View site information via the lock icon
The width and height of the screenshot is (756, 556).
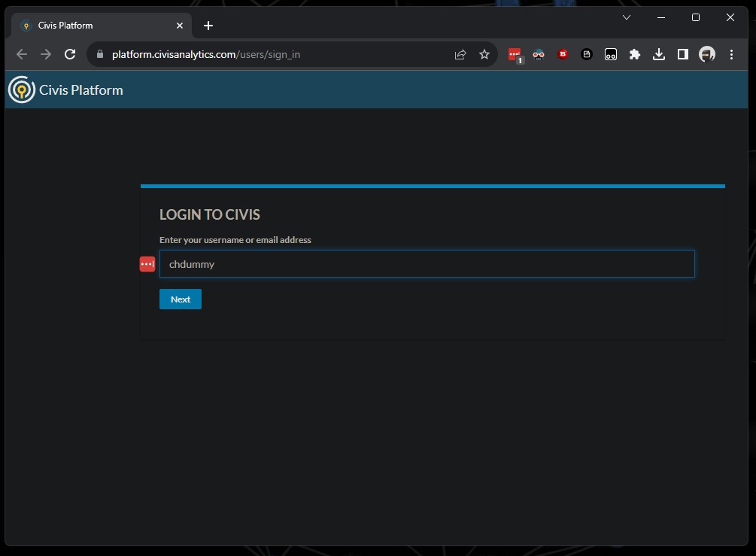pyautogui.click(x=100, y=54)
